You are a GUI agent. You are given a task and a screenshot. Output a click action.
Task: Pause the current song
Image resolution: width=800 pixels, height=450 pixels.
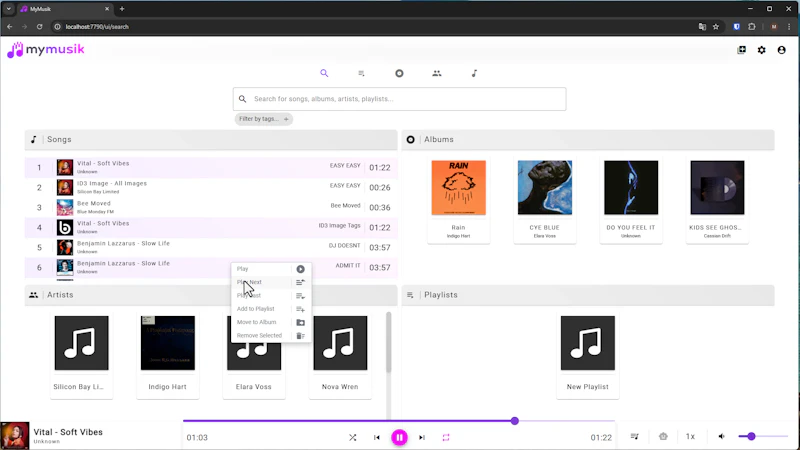pos(399,437)
